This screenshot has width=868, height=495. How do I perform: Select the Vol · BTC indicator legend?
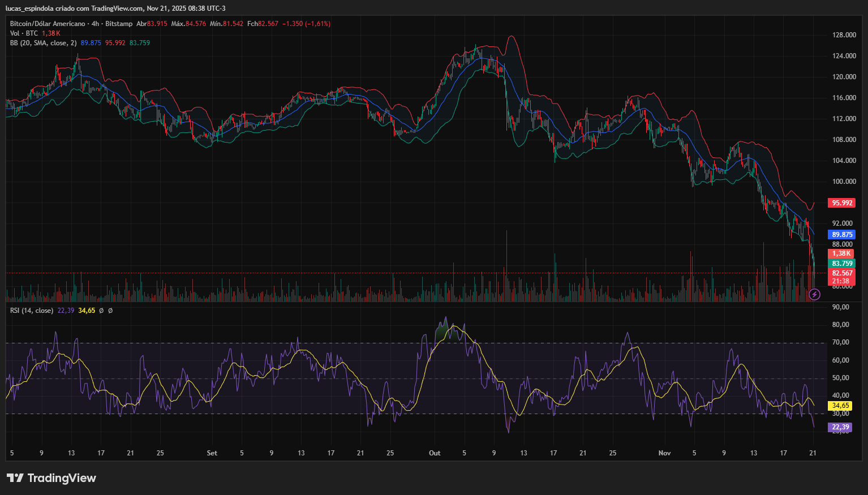point(24,33)
